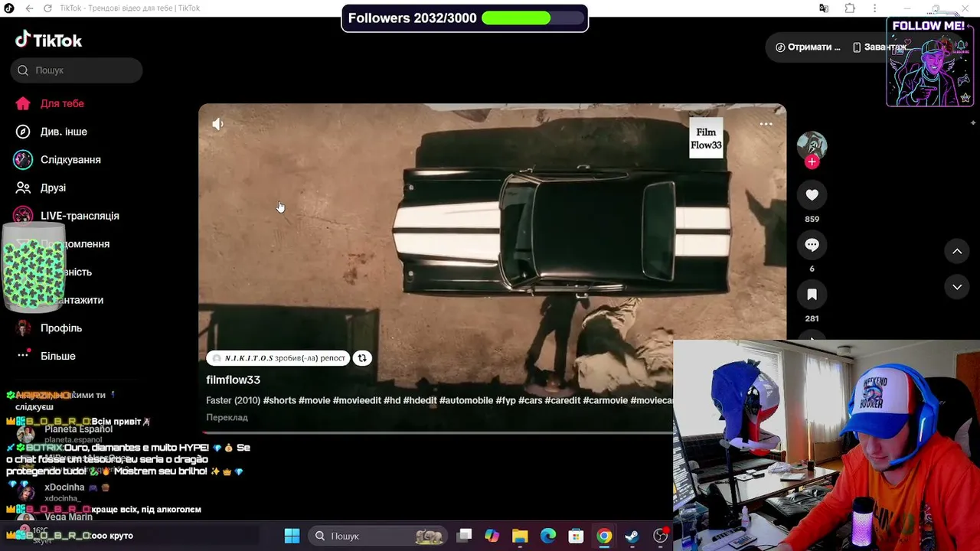Click the compass icon beside 'Див. інше'
Image resolution: width=980 pixels, height=551 pixels.
[23, 132]
